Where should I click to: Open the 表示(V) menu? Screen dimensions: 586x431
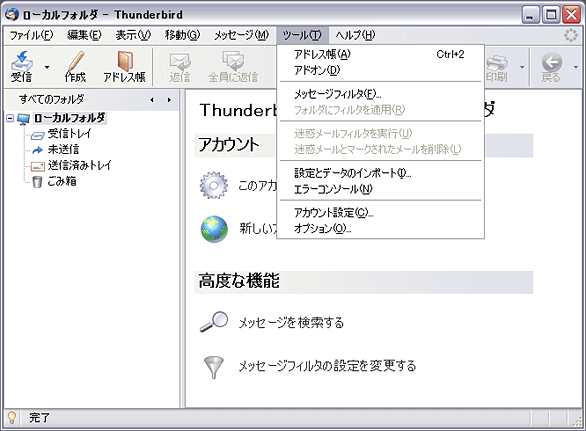[133, 35]
